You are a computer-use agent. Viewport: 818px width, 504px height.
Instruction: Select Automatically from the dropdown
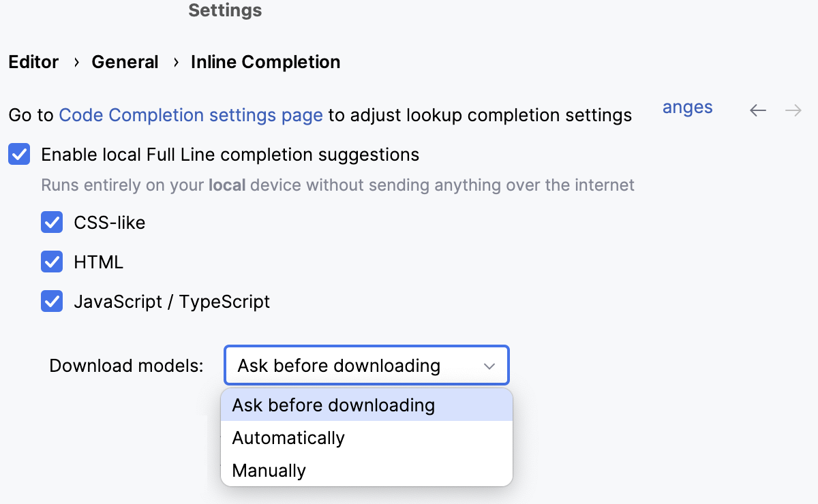pyautogui.click(x=288, y=438)
